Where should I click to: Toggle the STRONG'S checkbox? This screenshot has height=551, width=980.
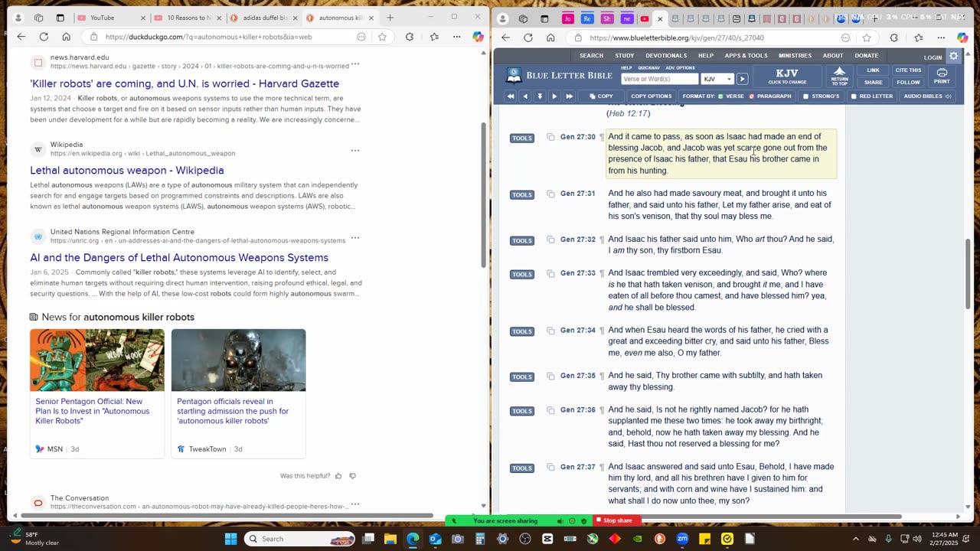[821, 96]
